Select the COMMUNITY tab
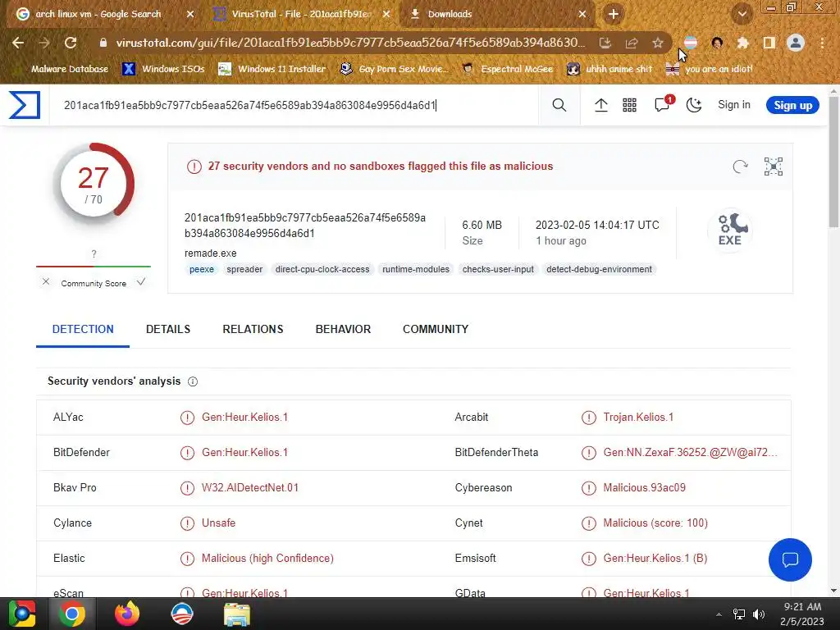 pyautogui.click(x=436, y=330)
